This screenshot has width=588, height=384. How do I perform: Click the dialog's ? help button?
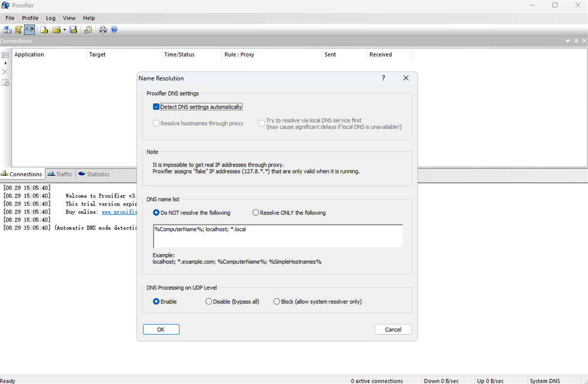384,78
